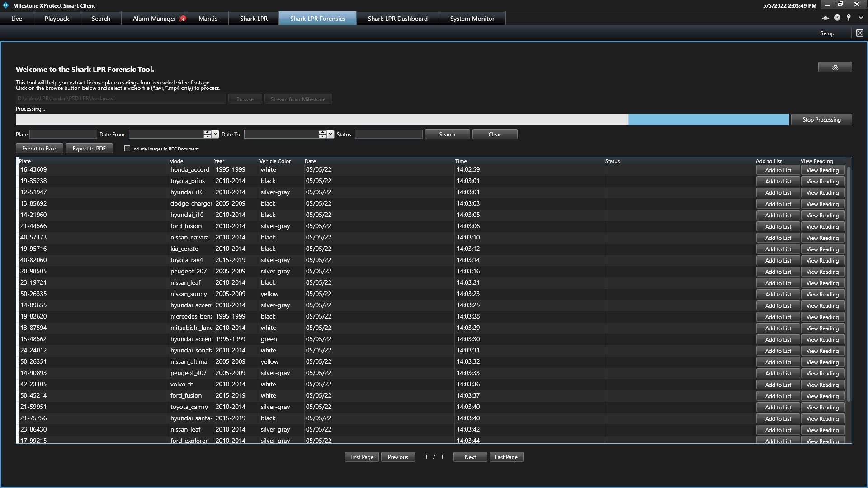Select the dodge_charger model cell
The width and height of the screenshot is (868, 488).
191,203
